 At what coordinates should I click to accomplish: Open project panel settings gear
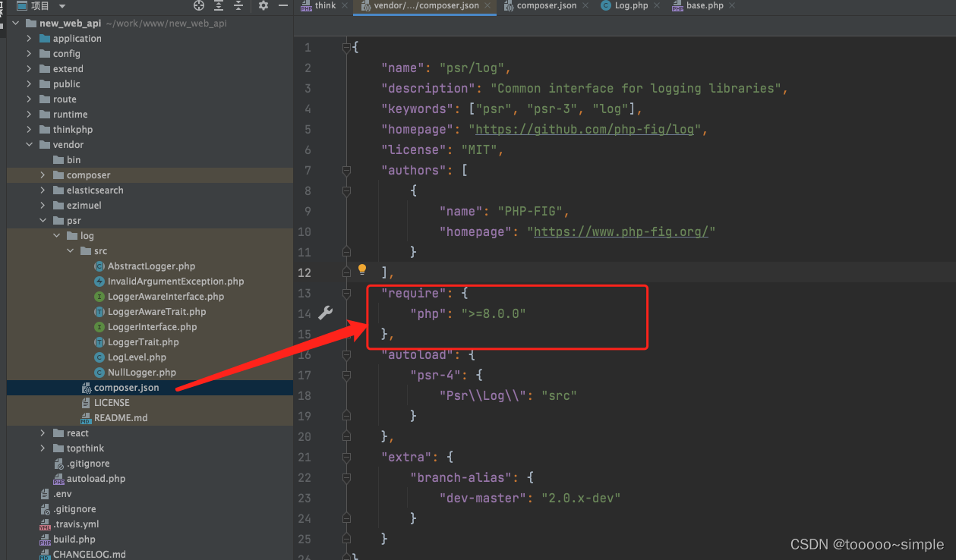[263, 5]
